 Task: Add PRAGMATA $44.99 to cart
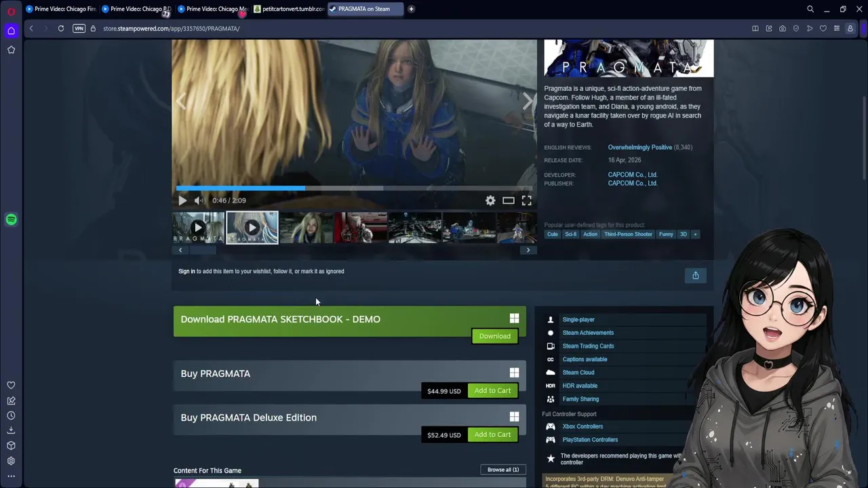point(492,390)
